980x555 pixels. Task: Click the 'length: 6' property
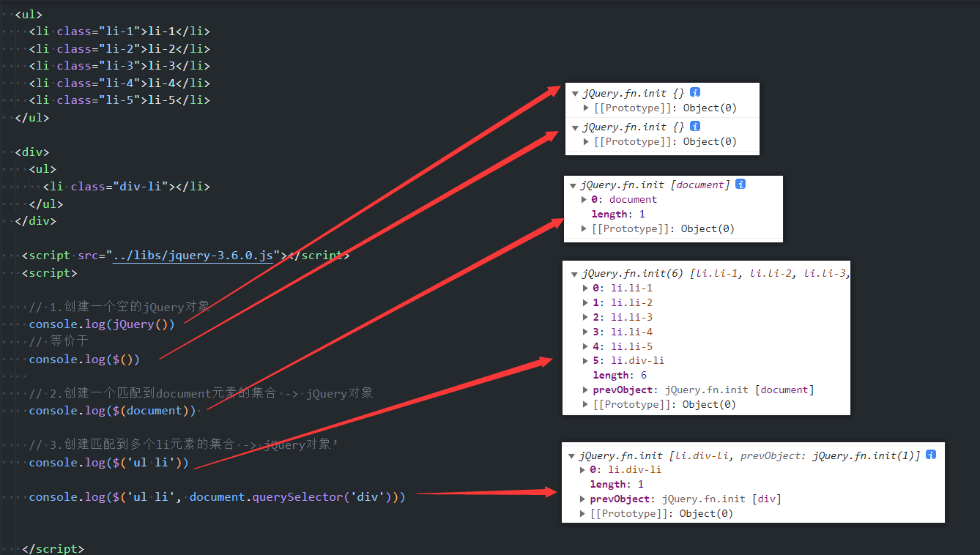(620, 375)
